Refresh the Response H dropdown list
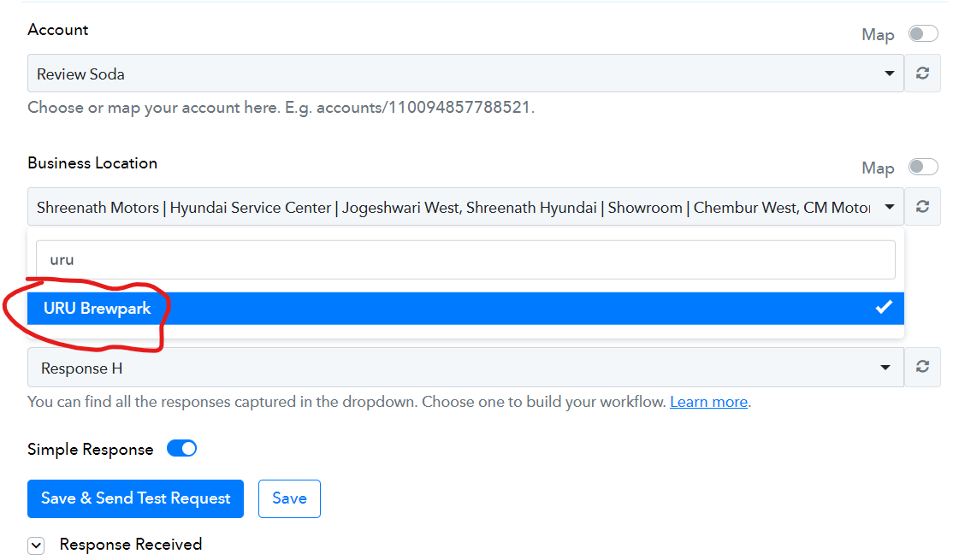This screenshot has width=953, height=560. pos(922,367)
